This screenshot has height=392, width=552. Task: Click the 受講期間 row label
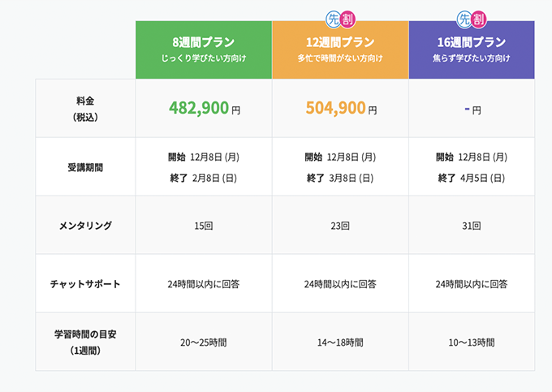pyautogui.click(x=85, y=167)
